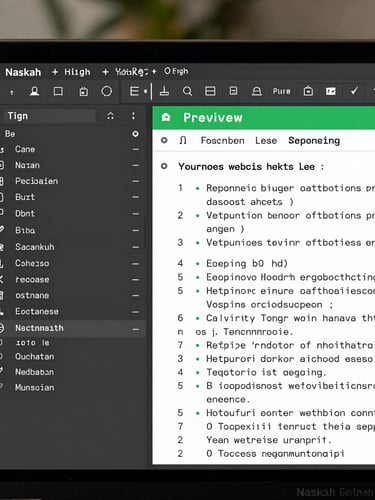
Task: Collapse panel with arrows beside Tign
Action: coord(110,116)
